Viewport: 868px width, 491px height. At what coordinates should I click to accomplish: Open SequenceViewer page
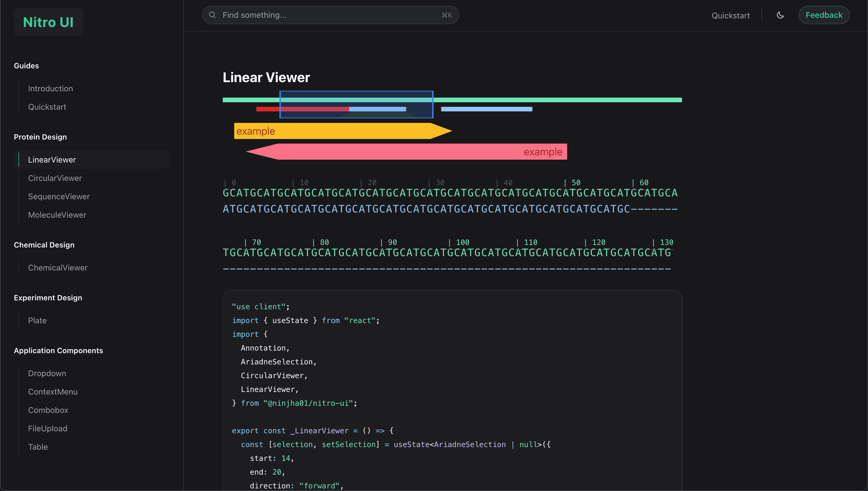59,196
